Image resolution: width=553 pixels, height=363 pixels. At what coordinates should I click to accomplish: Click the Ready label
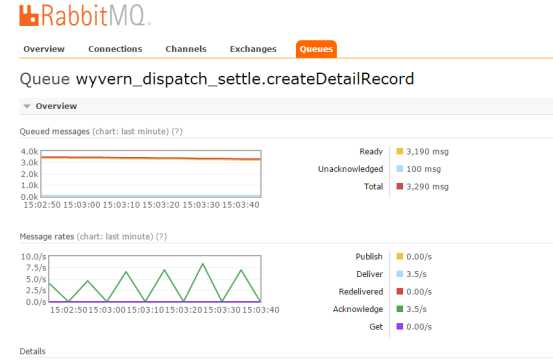[371, 152]
